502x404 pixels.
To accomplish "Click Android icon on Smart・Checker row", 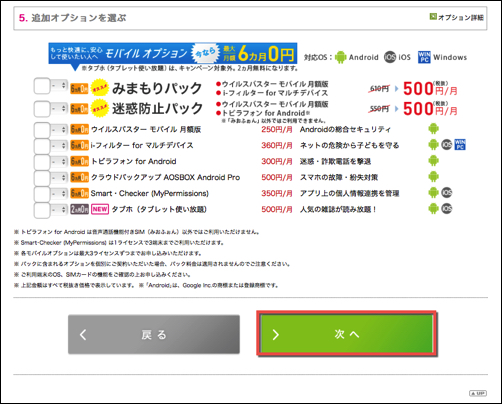I will (433, 193).
